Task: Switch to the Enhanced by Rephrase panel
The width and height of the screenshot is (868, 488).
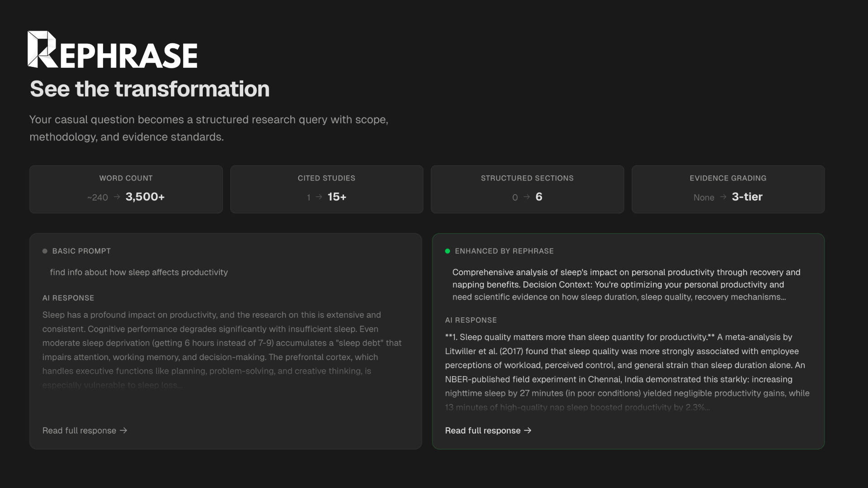Action: 628,341
